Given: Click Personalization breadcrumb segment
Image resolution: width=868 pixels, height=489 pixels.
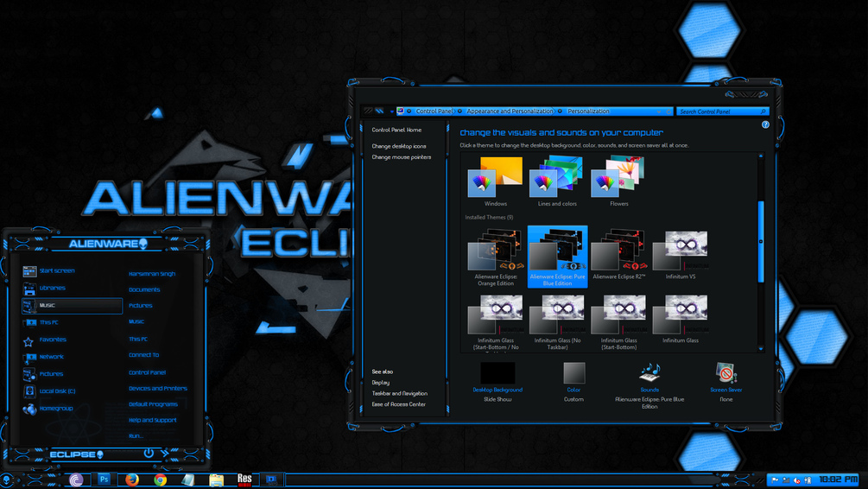Looking at the screenshot, I should tap(588, 111).
